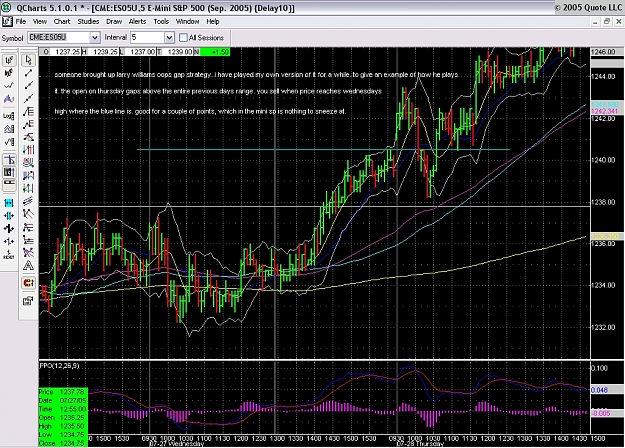Open the Help menu
625x448 pixels.
(x=213, y=22)
